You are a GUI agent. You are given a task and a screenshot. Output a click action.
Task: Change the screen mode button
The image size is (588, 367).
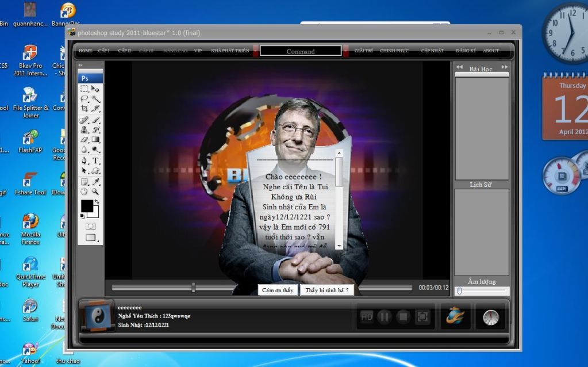tap(91, 238)
